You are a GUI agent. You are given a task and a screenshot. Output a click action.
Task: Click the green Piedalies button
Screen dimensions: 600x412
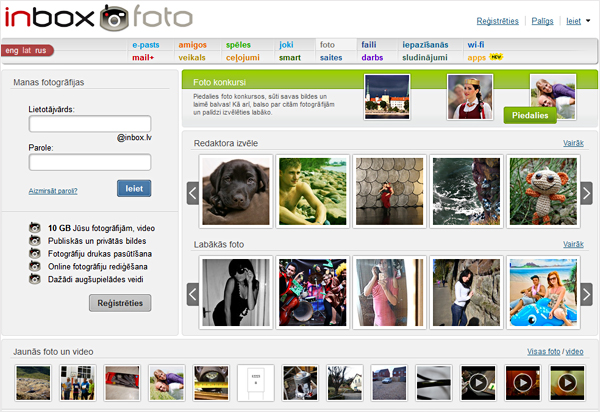530,115
